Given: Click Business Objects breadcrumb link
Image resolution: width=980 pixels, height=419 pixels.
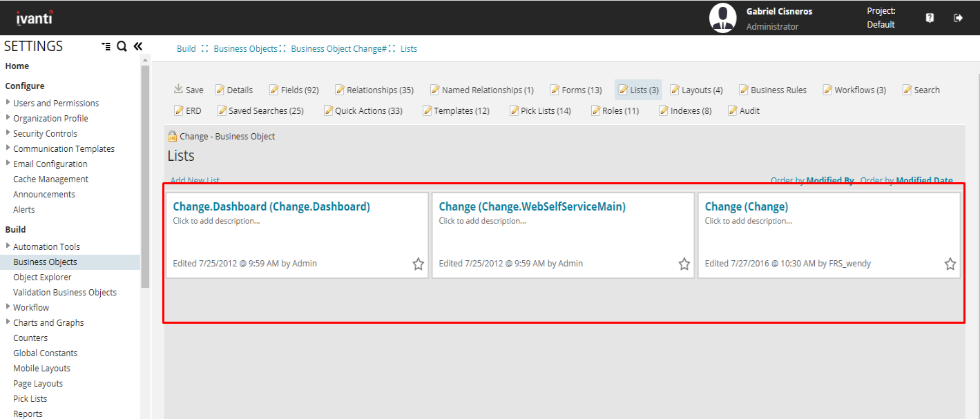Looking at the screenshot, I should [245, 49].
